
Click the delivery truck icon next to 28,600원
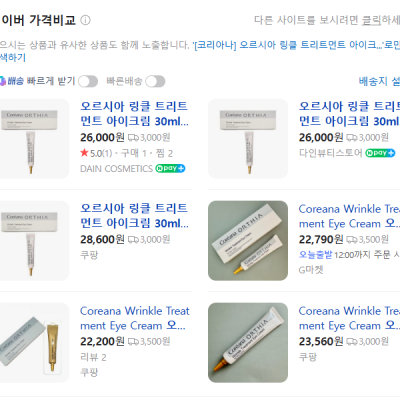(133, 240)
